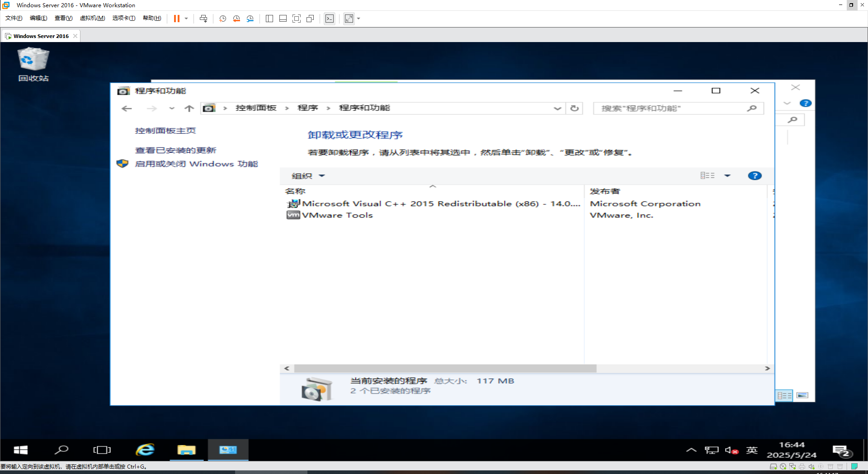
Task: Go back in 程序和功能 window
Action: pyautogui.click(x=127, y=108)
